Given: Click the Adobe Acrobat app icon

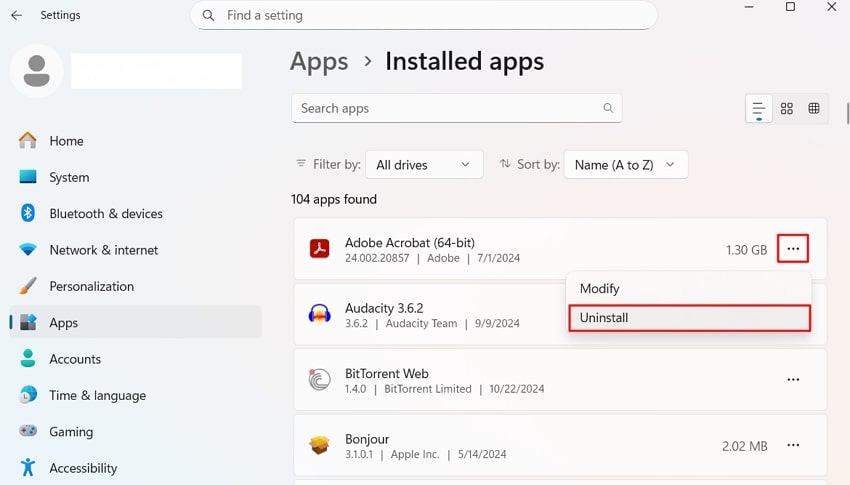Looking at the screenshot, I should (x=319, y=249).
